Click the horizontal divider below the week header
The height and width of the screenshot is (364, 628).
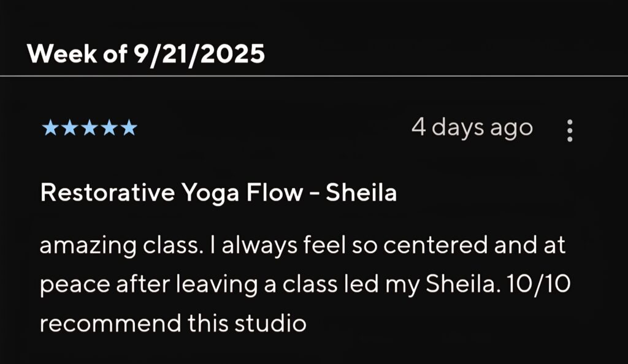[x=314, y=76]
